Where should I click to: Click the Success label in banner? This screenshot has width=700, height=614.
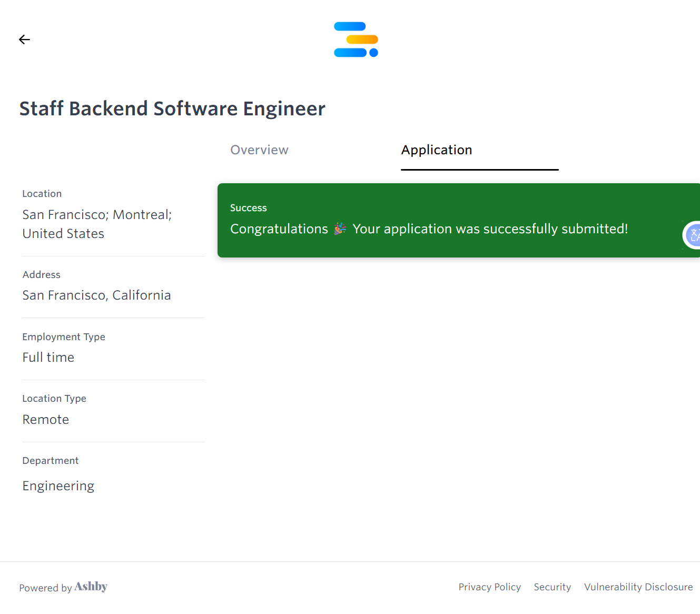[x=249, y=208]
